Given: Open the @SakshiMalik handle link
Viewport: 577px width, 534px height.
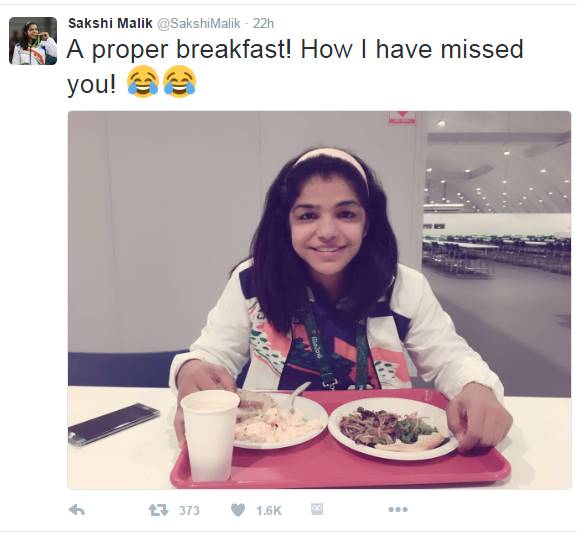Looking at the screenshot, I should (199, 24).
